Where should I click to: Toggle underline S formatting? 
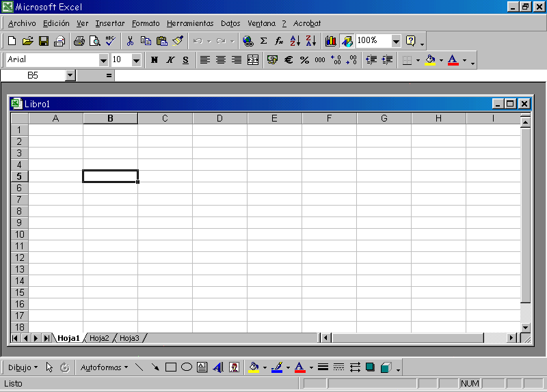(185, 60)
